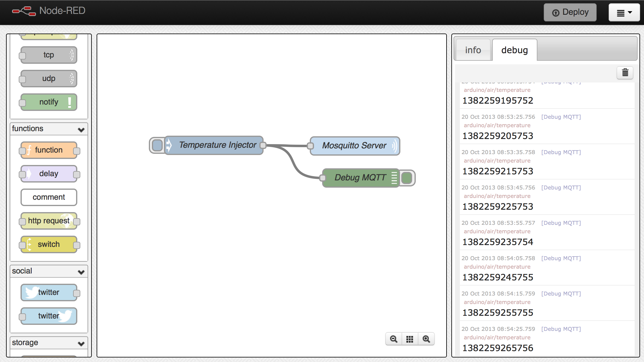
Task: Select the comment node in palette
Action: (49, 197)
